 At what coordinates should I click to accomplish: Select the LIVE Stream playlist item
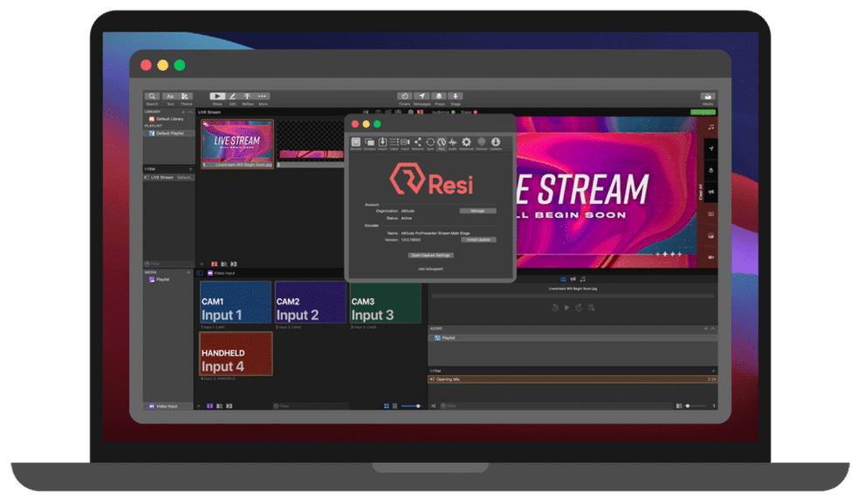(168, 177)
